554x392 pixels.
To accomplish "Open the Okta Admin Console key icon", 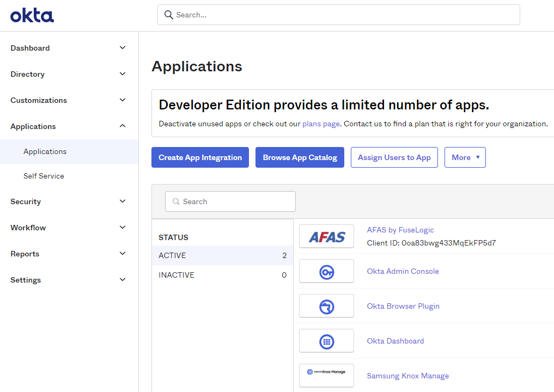I will coord(326,271).
